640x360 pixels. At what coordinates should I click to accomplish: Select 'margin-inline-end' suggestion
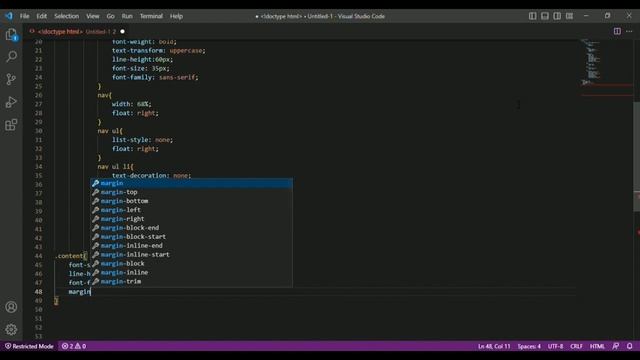191,246
